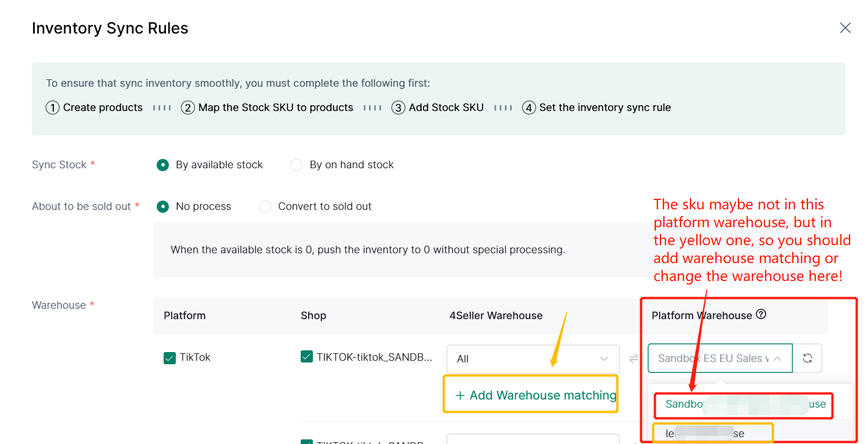Click the help icon next to Platform Warehouse

pos(761,314)
